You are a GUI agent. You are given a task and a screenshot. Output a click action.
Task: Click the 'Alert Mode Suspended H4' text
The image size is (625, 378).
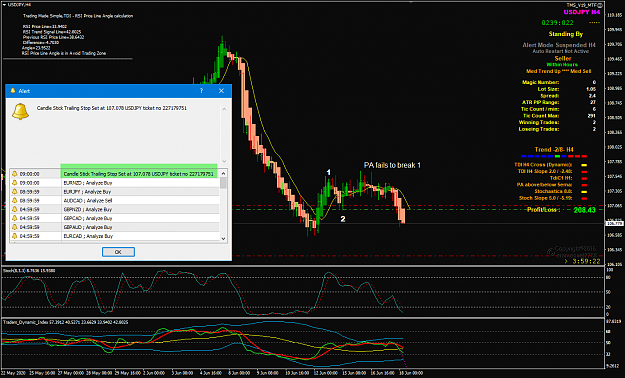coord(559,45)
